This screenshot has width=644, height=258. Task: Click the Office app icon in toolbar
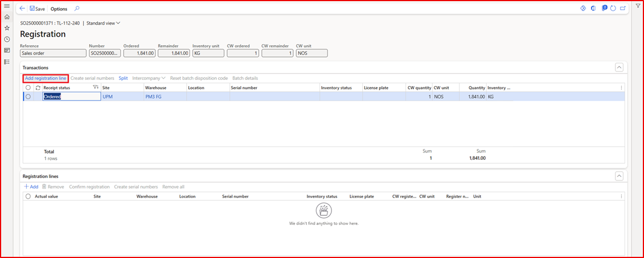(593, 9)
